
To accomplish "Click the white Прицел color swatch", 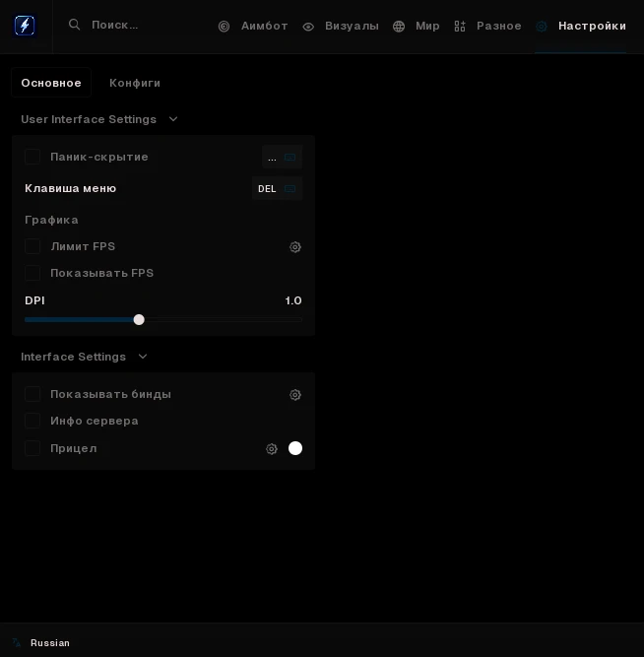I will click(295, 448).
